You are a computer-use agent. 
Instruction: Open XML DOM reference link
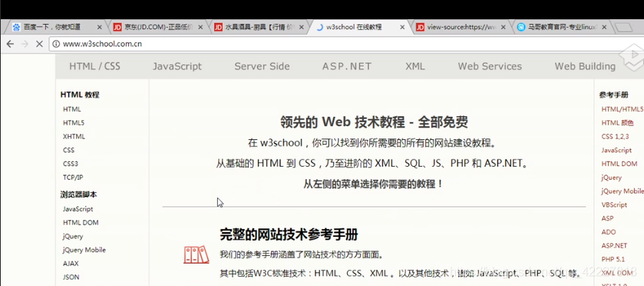click(616, 273)
